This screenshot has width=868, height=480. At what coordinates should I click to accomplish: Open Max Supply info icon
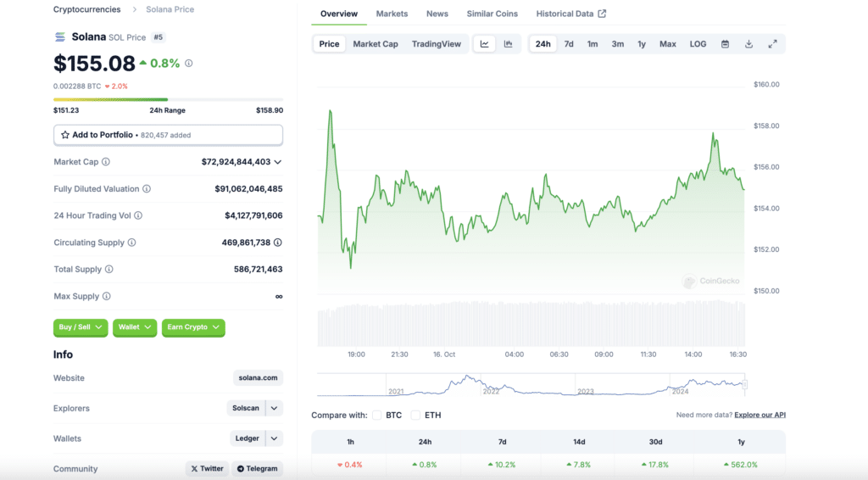106,296
